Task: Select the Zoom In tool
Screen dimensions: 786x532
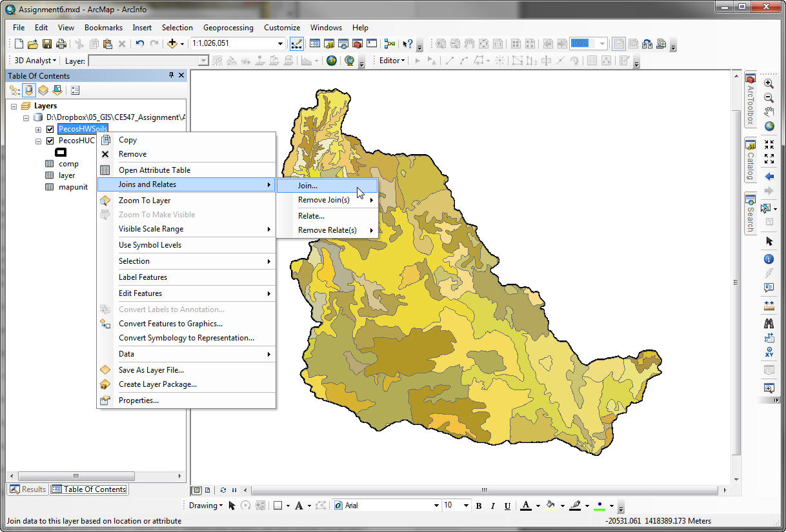Action: (769, 84)
